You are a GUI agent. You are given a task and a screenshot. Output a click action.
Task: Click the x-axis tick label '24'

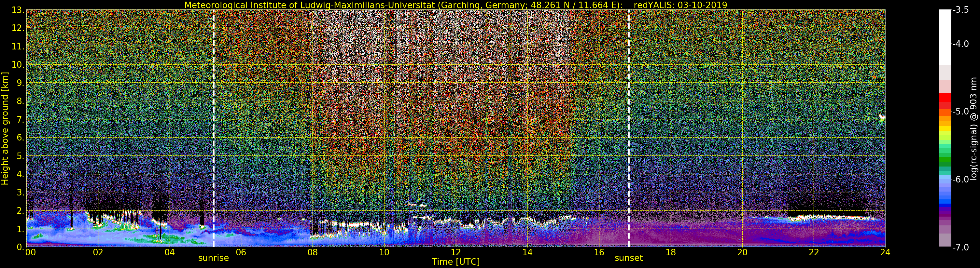click(x=885, y=252)
